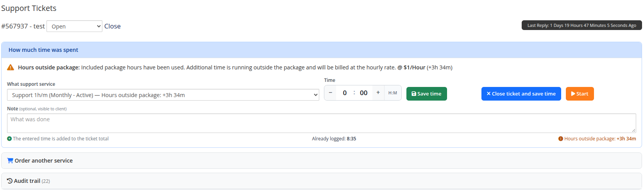Click the green Save time button
This screenshot has height=193, width=644.
(427, 94)
